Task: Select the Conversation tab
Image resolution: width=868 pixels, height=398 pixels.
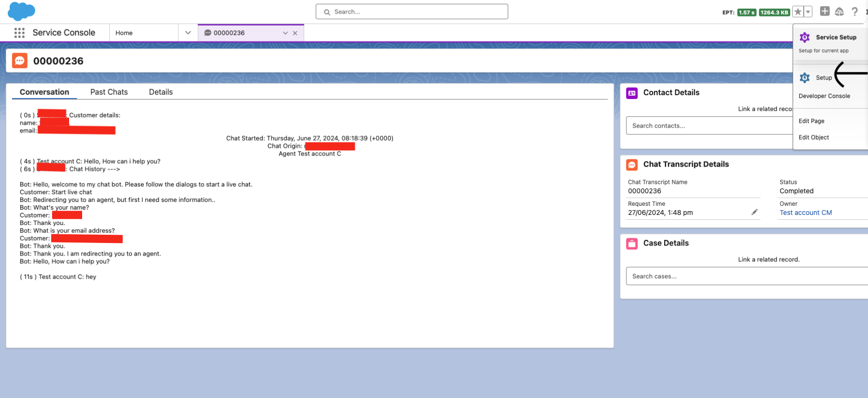Action: tap(44, 92)
